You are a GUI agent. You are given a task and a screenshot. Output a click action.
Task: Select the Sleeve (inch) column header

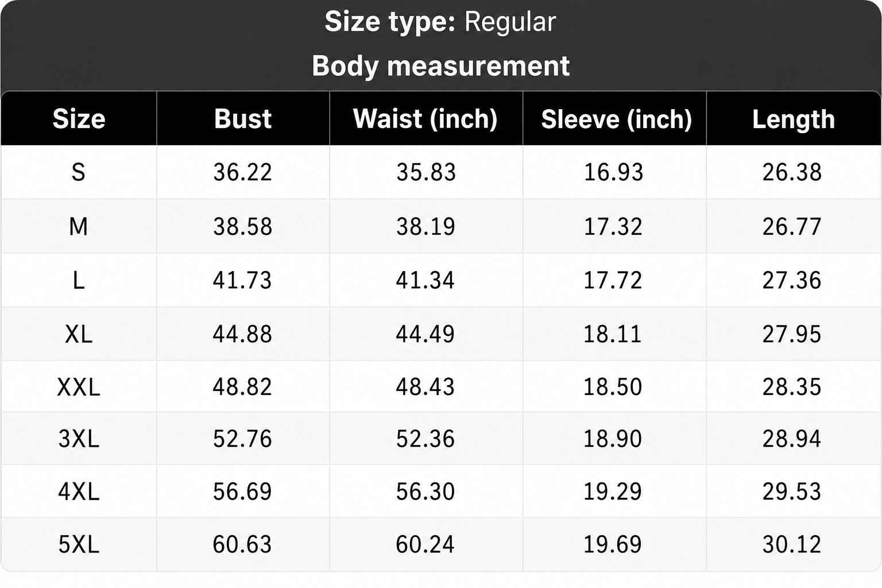[616, 119]
